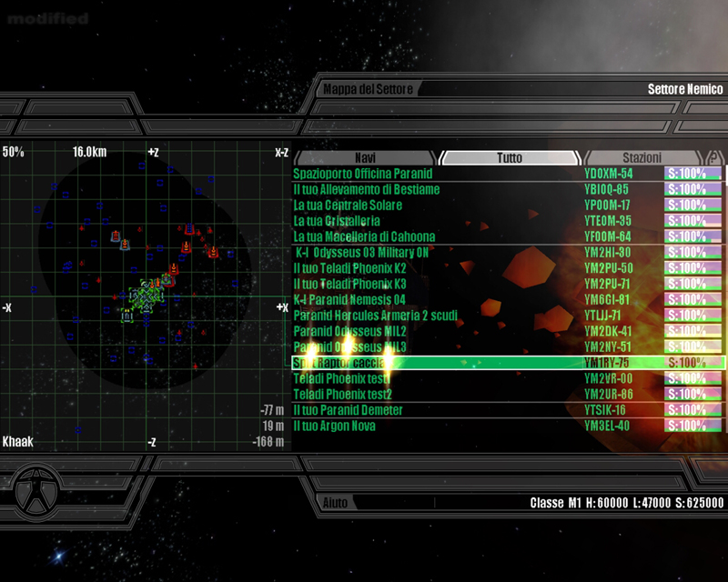Click shield bar for Split Raptor caccia
Image resolution: width=728 pixels, height=582 pixels.
coord(693,363)
